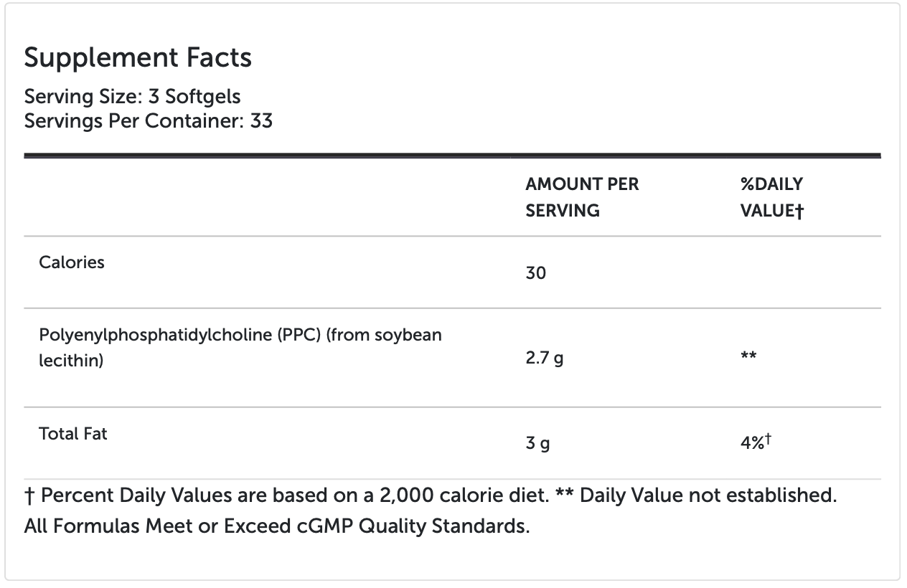Click the dagger symbol beginning the footnote

pyautogui.click(x=29, y=495)
